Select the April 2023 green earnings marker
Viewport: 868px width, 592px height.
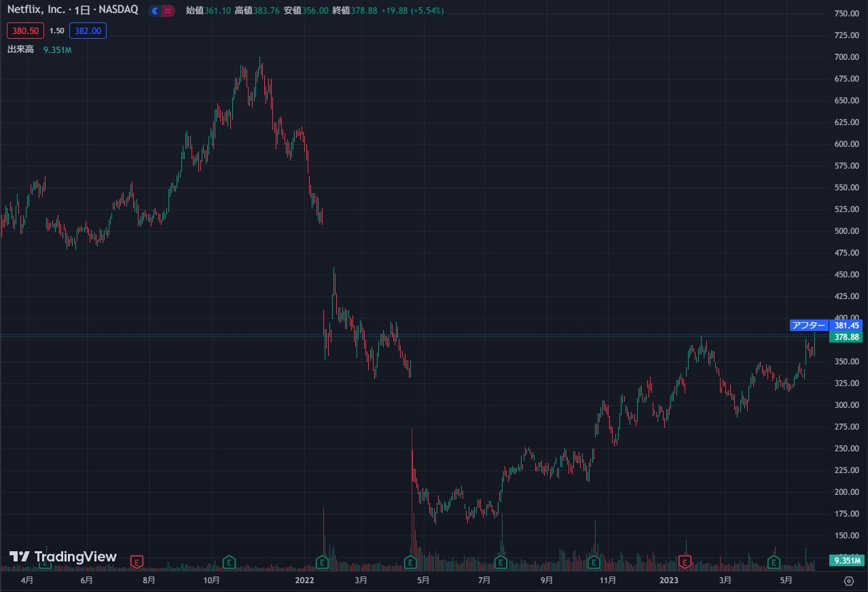(x=774, y=562)
